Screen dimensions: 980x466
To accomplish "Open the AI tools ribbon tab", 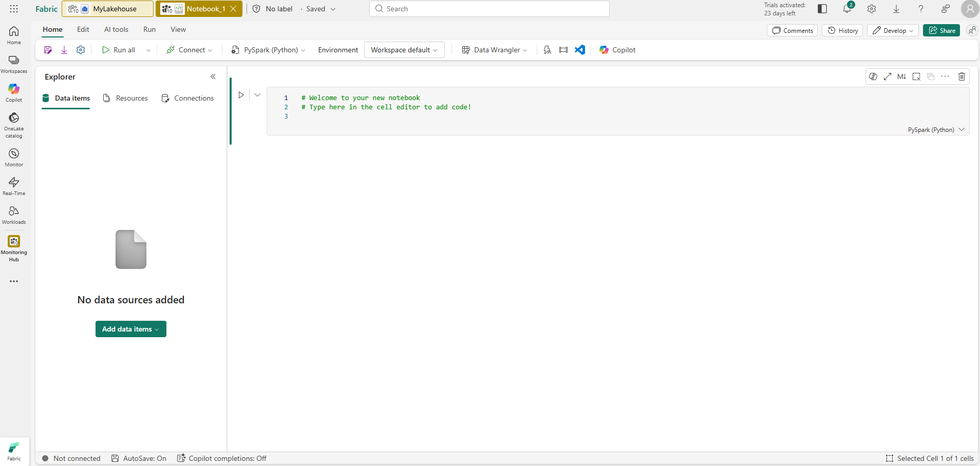I will 116,29.
